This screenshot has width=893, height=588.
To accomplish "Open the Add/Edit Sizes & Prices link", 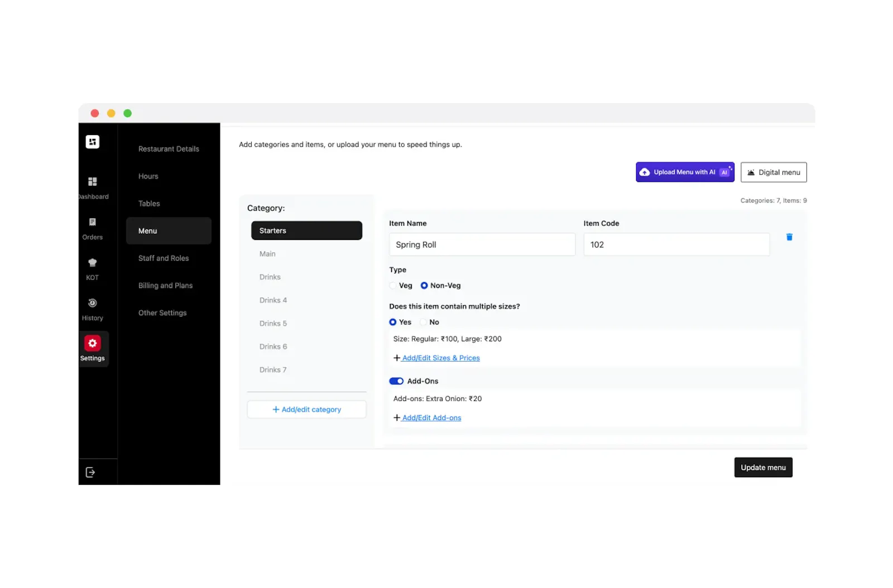I will [x=441, y=358].
